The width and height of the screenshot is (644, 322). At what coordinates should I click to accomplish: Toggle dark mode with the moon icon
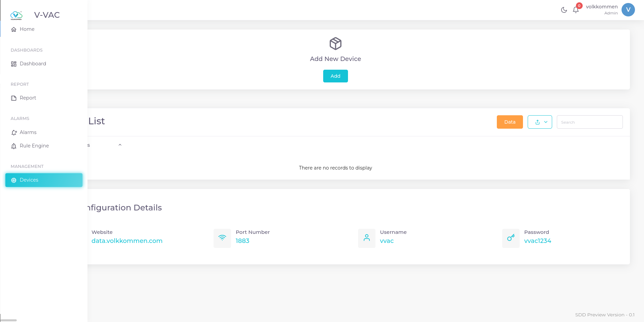(x=564, y=10)
